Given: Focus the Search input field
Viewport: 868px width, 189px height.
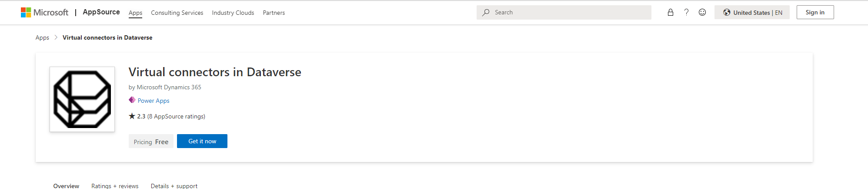Looking at the screenshot, I should tap(570, 13).
